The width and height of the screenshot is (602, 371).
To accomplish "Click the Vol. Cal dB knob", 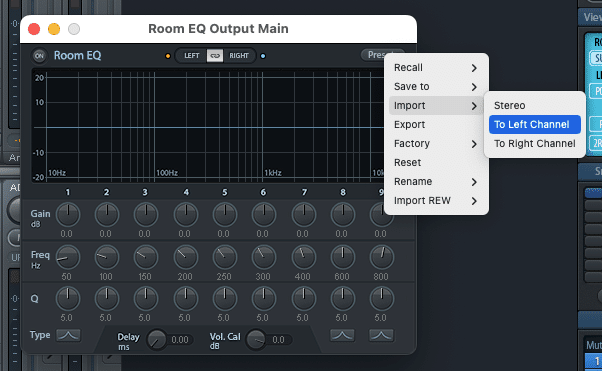I will coord(256,340).
